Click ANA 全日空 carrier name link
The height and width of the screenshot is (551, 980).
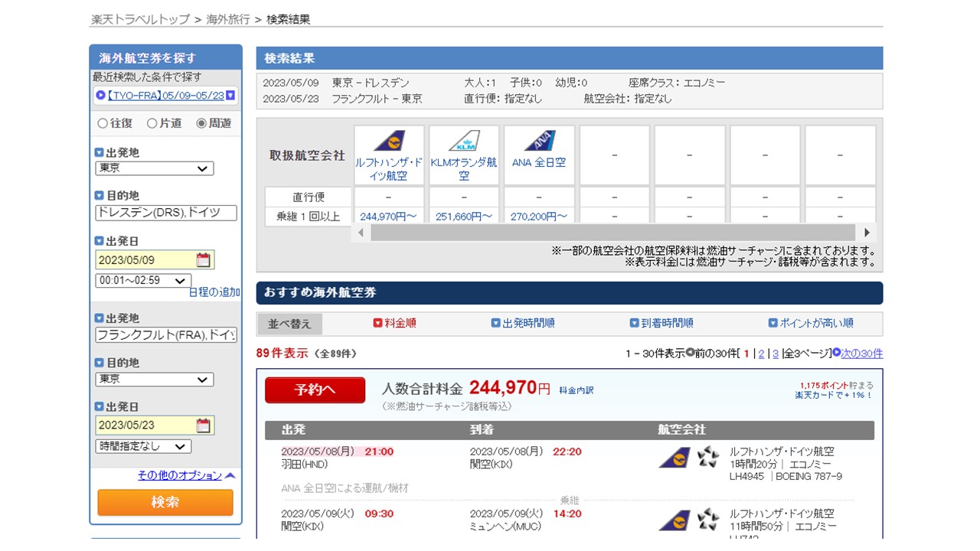[539, 162]
